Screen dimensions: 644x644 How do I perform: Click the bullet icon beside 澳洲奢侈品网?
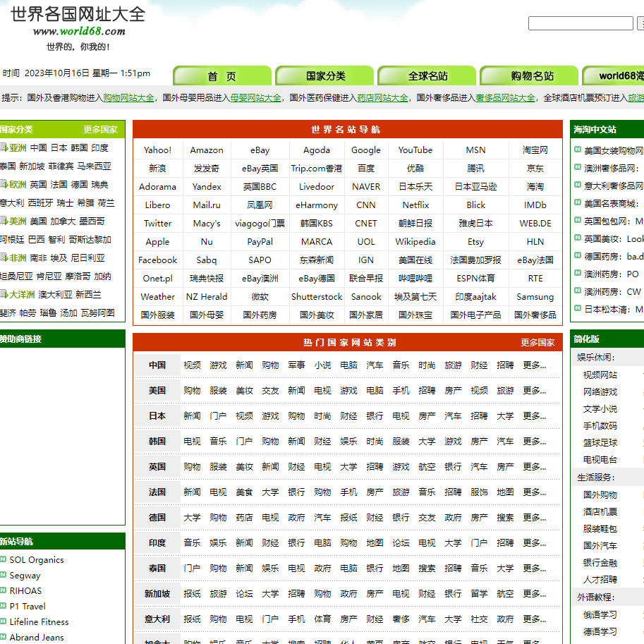click(578, 167)
